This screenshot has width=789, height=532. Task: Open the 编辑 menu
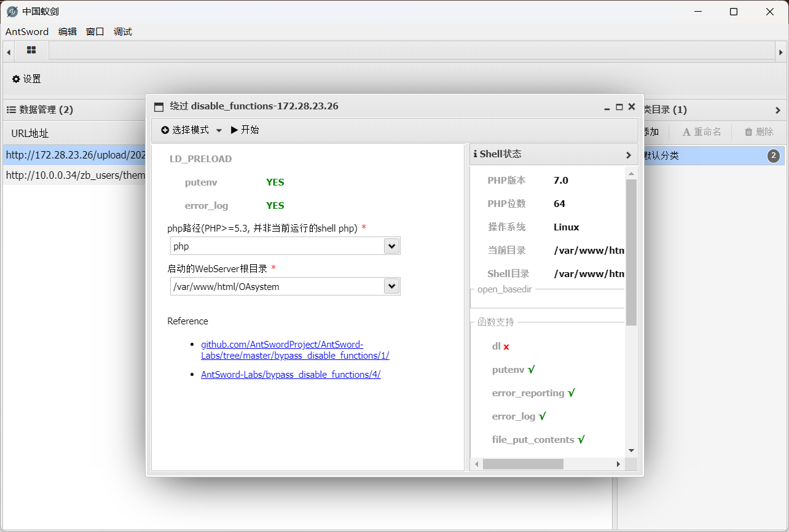point(68,32)
